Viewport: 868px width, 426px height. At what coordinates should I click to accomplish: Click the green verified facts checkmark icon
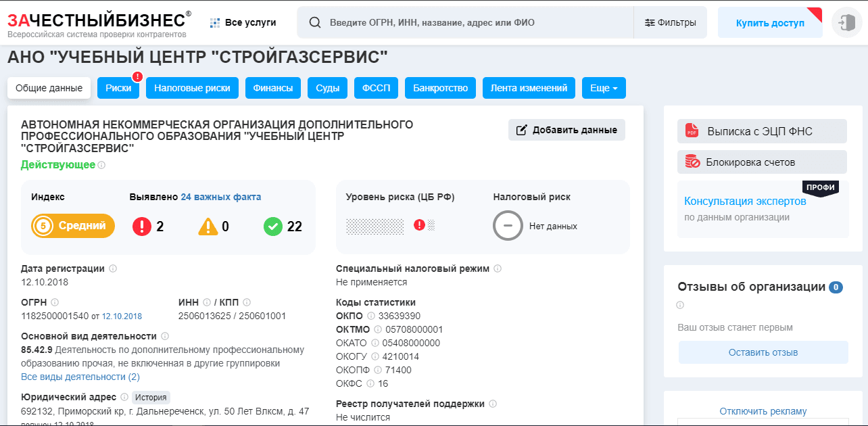[x=272, y=227]
